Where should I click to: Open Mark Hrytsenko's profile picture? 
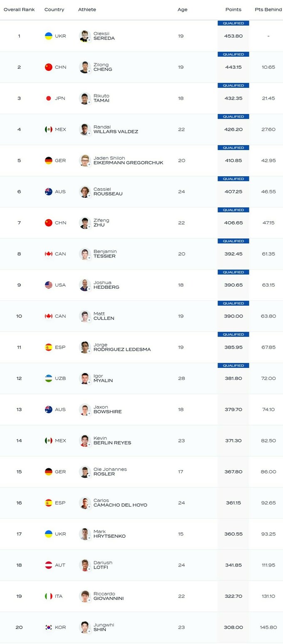[x=85, y=534]
